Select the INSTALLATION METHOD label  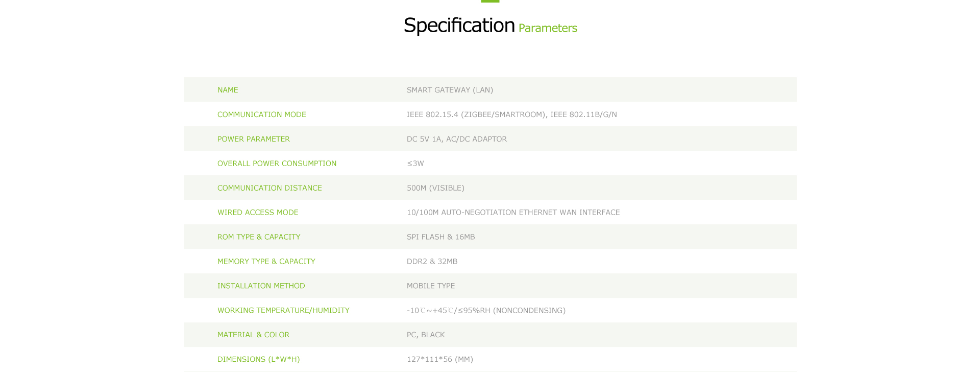coord(261,286)
